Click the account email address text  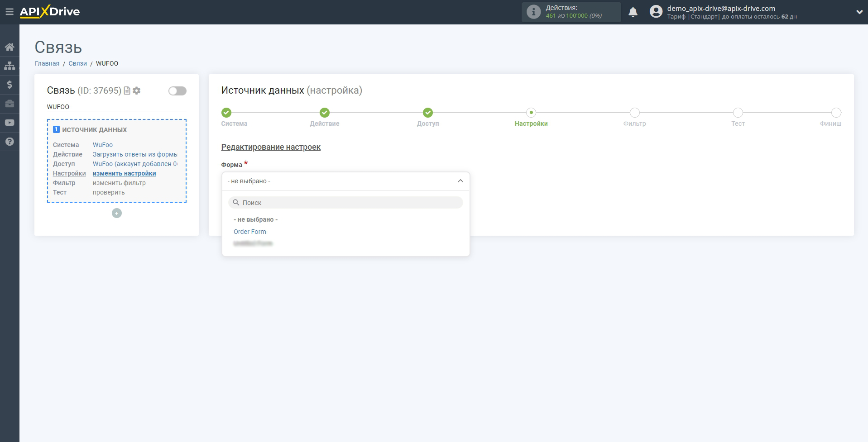pos(721,8)
